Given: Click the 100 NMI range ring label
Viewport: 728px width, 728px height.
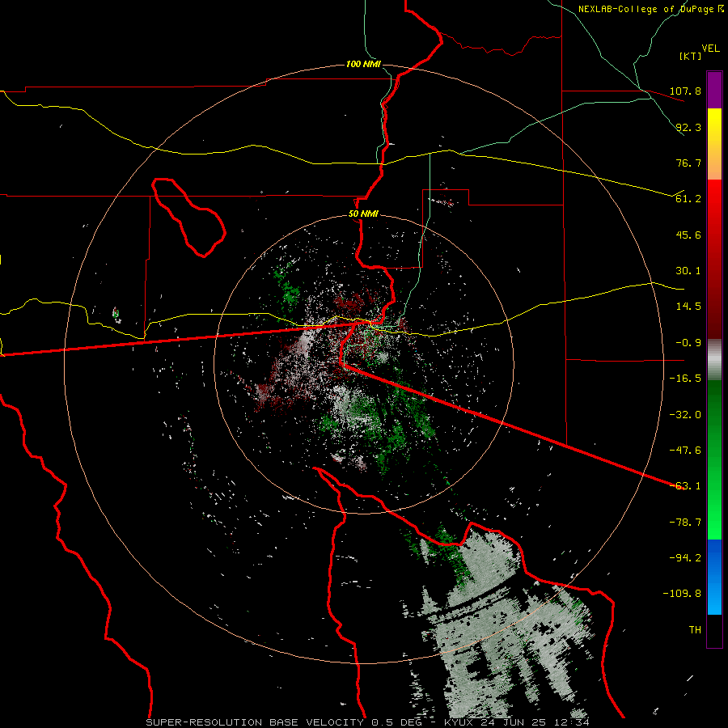Looking at the screenshot, I should 363,64.
